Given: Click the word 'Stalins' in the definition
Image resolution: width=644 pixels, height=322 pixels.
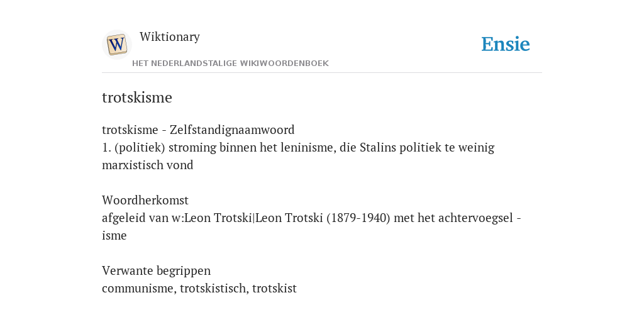Looking at the screenshot, I should (374, 147).
